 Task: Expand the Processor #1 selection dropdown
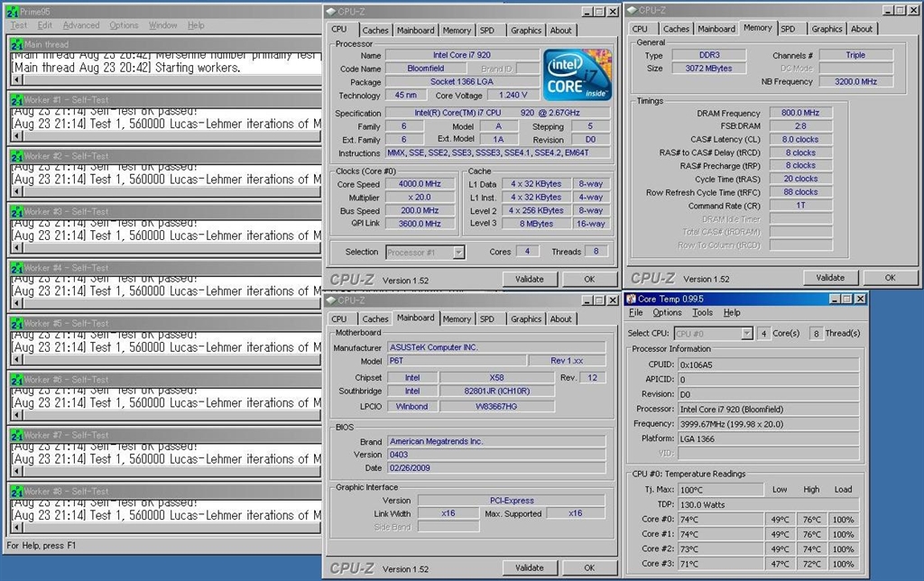point(458,253)
